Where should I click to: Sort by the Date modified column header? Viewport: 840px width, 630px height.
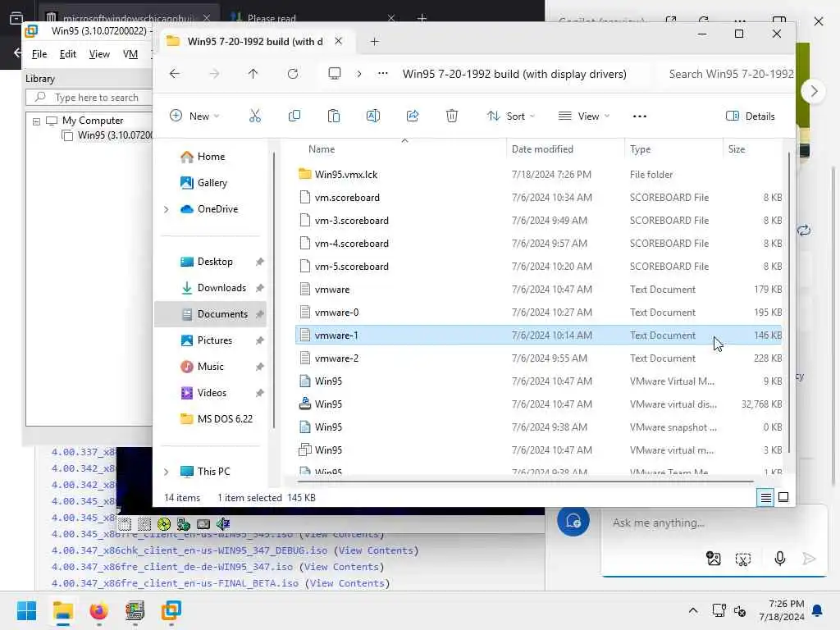pos(542,149)
